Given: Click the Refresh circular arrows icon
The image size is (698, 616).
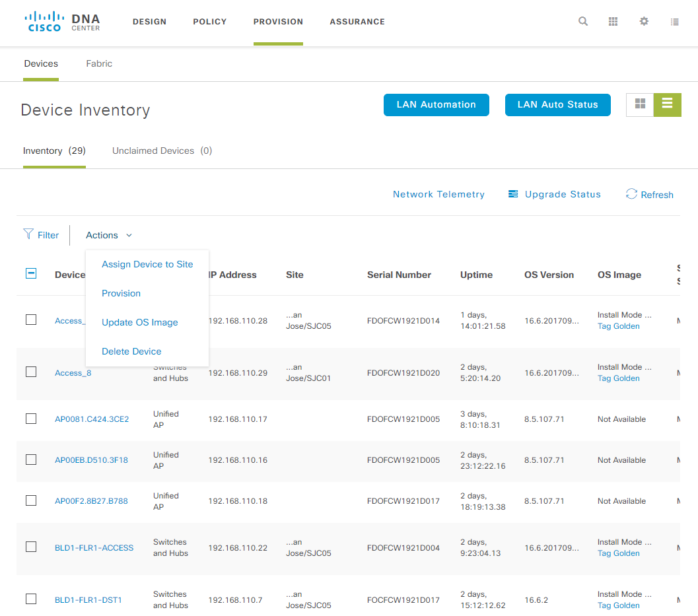Looking at the screenshot, I should point(631,194).
